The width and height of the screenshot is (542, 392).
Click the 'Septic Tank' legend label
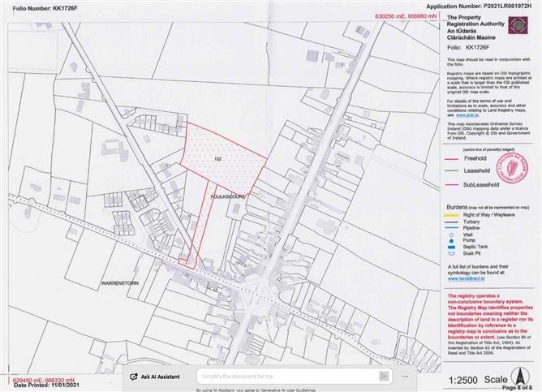[x=475, y=247]
